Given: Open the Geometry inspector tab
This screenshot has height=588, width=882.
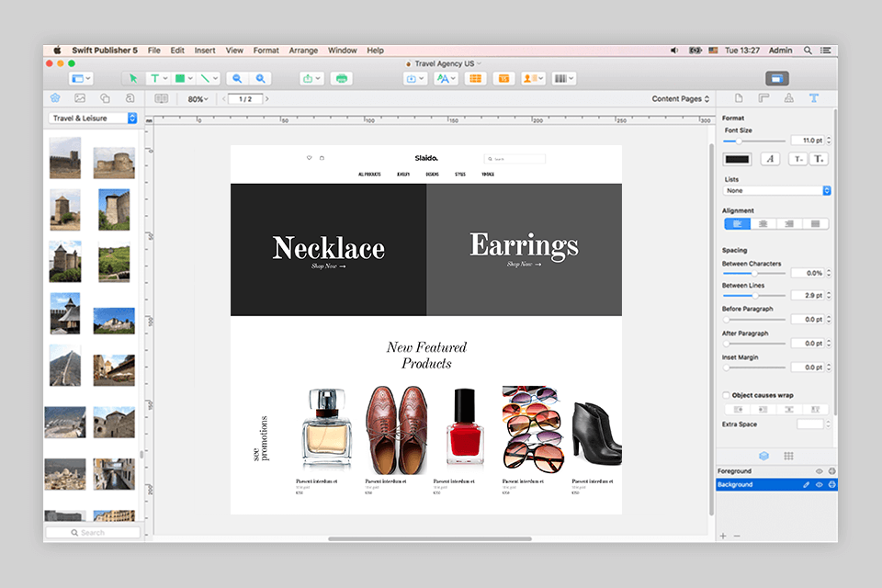Looking at the screenshot, I should click(x=763, y=98).
